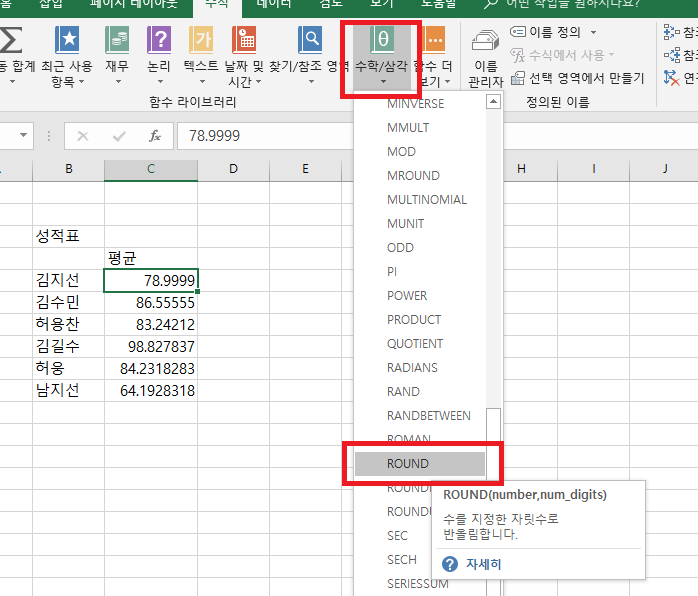Expand the AutoSum dropdown arrow
The image size is (698, 596).
click(x=12, y=81)
